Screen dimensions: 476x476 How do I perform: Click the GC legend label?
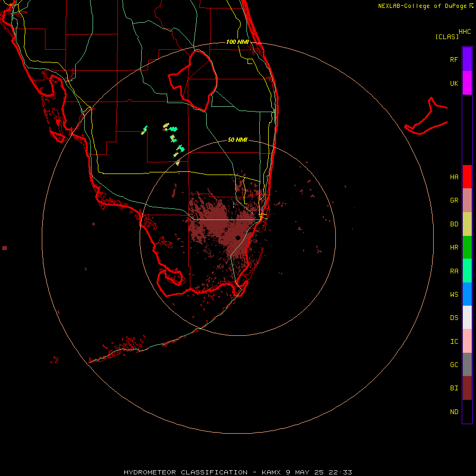pyautogui.click(x=454, y=365)
